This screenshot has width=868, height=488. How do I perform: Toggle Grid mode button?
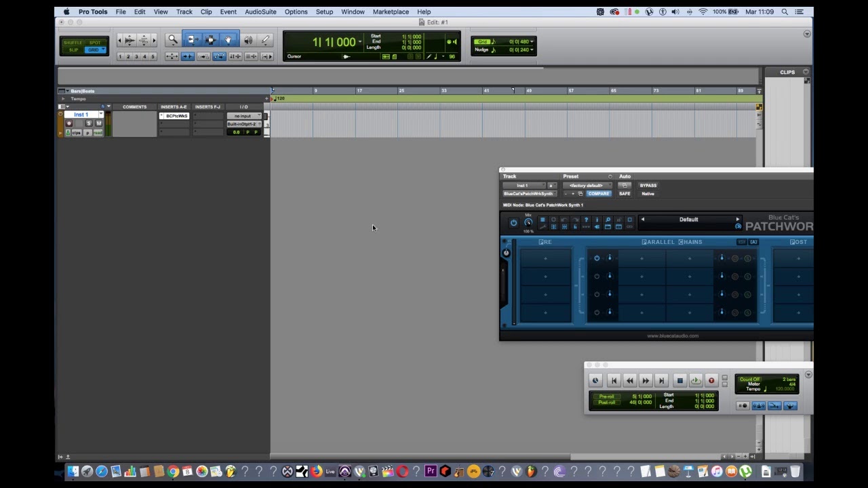click(95, 49)
